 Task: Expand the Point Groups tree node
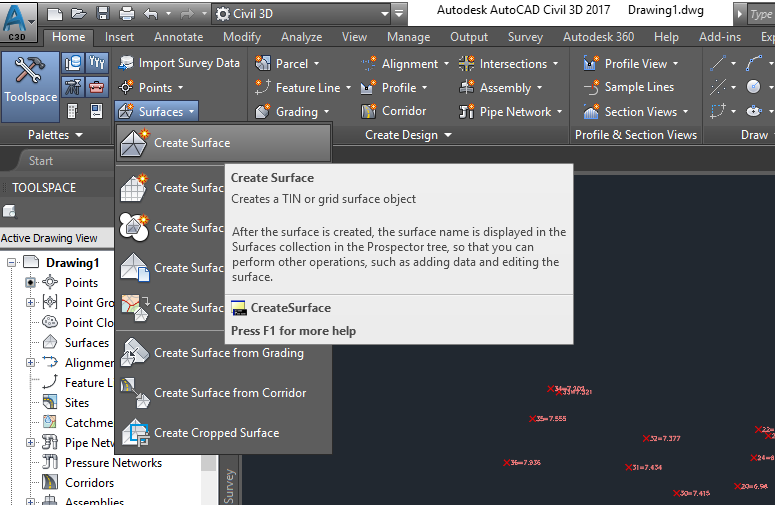tap(31, 302)
